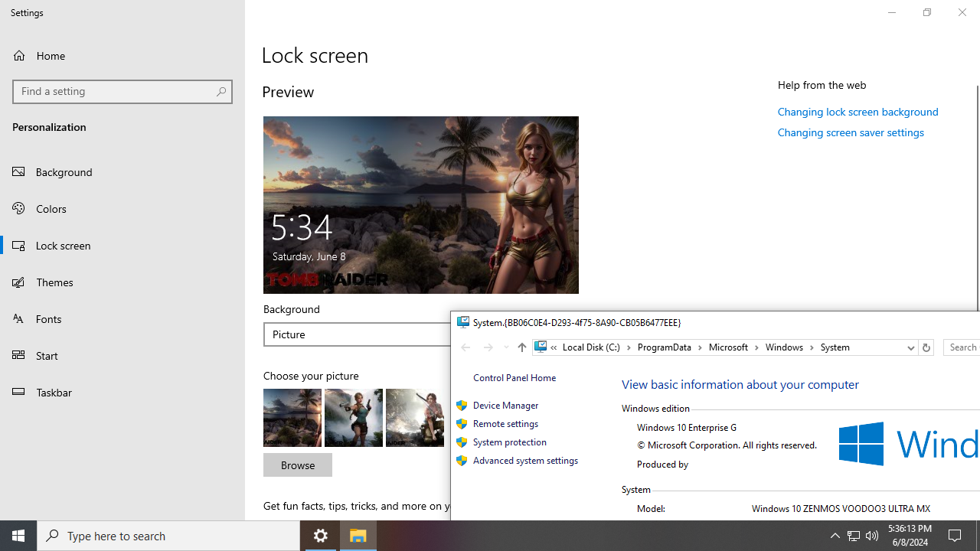Open the Background personalization page
Image resolution: width=980 pixels, height=551 pixels.
[122, 171]
